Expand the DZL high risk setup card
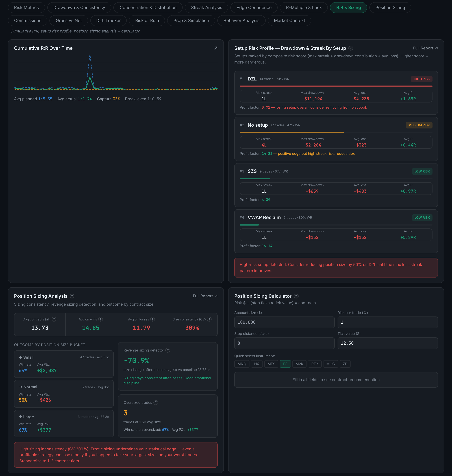The width and height of the screenshot is (452, 476). pyautogui.click(x=336, y=93)
